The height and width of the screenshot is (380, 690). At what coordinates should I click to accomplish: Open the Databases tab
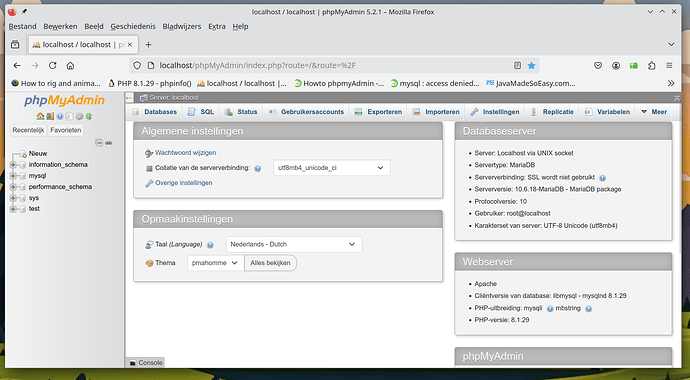pyautogui.click(x=155, y=112)
